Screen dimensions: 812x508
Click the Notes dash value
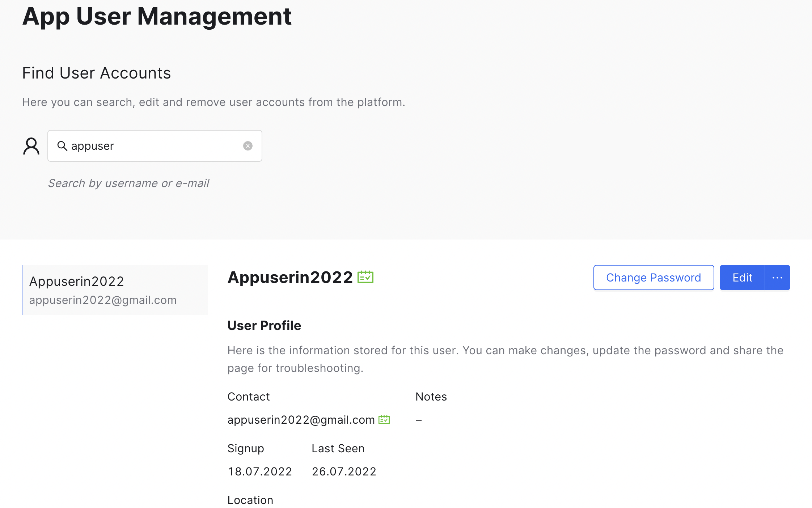coord(419,420)
